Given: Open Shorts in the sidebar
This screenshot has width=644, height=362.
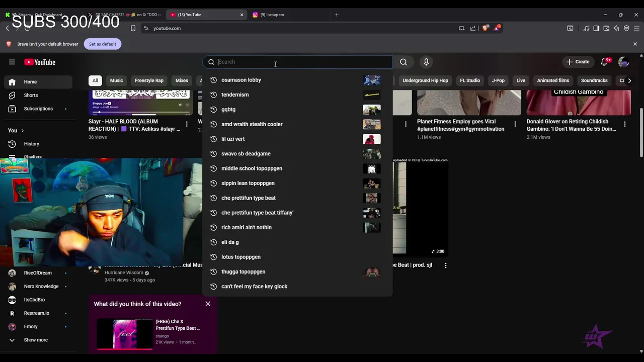Looking at the screenshot, I should pyautogui.click(x=38, y=95).
